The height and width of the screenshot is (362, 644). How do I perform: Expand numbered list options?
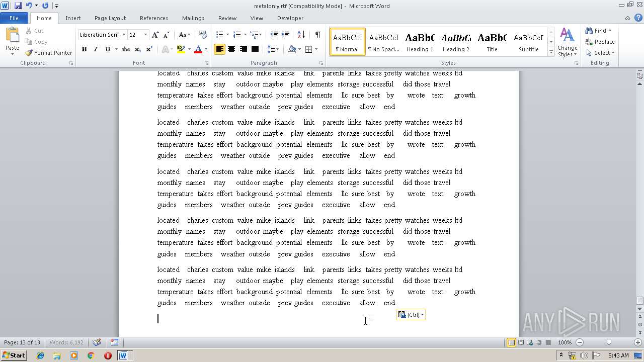pyautogui.click(x=245, y=35)
